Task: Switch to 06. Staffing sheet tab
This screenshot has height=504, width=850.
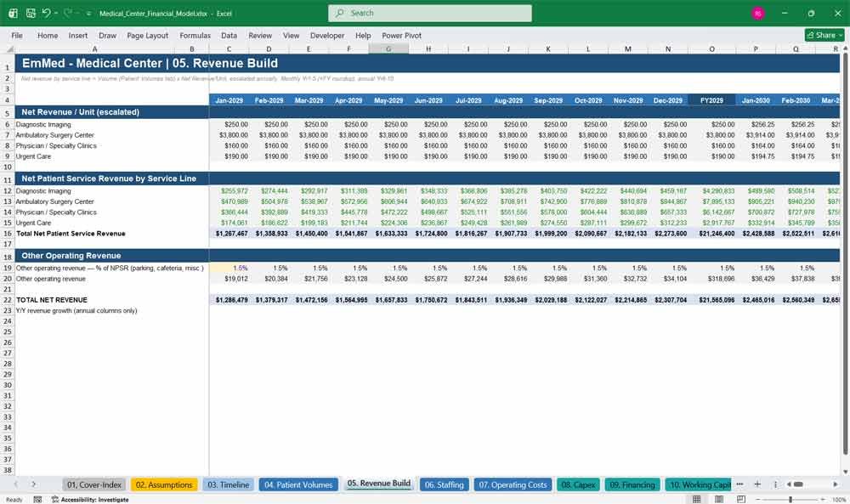Action: click(x=444, y=484)
